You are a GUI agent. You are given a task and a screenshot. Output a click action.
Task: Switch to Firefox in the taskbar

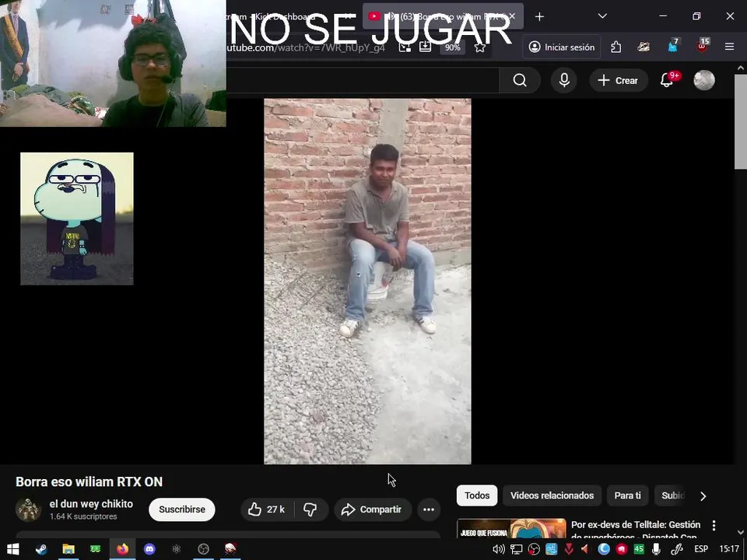122,549
